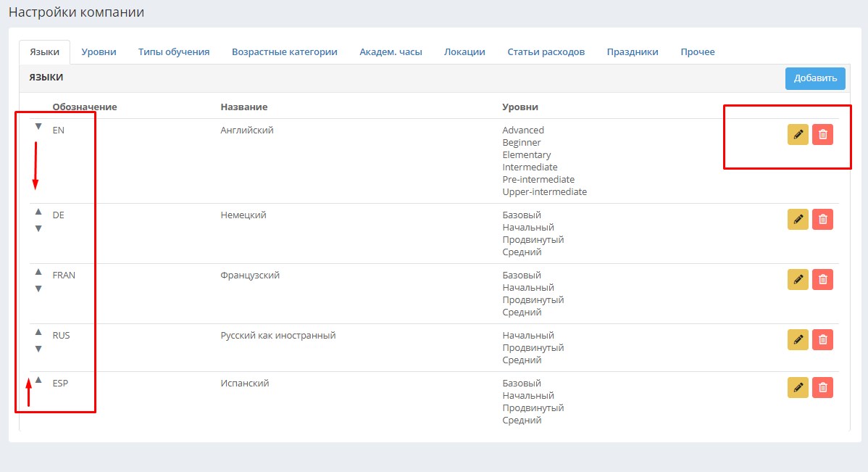Click the Русский как иностранный name

click(x=278, y=336)
